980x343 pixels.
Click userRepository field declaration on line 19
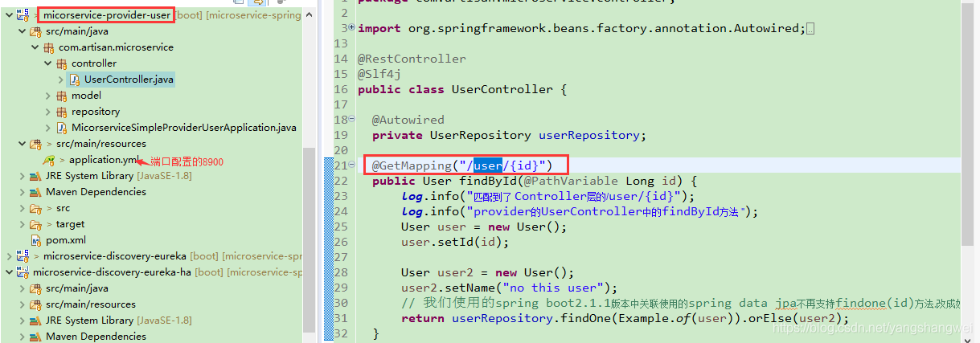click(592, 135)
